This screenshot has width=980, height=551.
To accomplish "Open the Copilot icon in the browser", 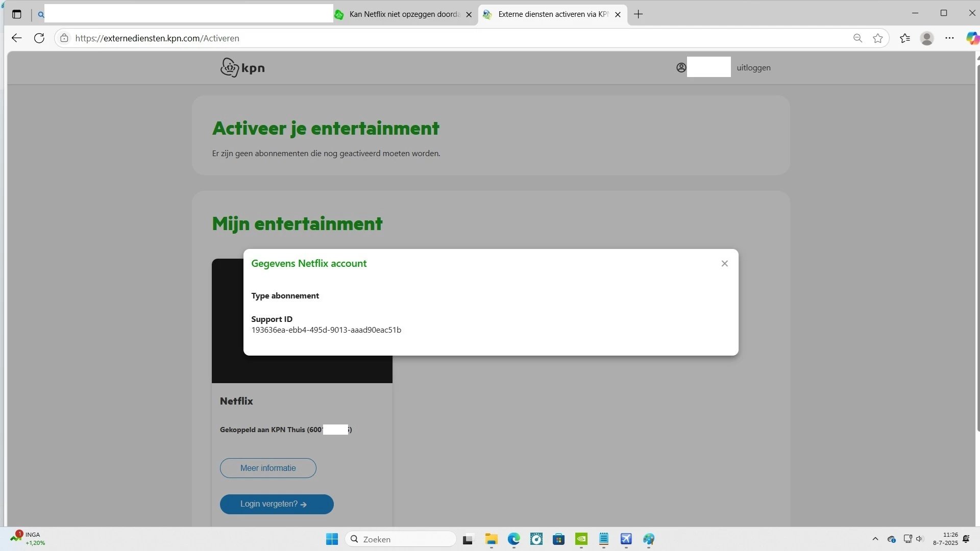I will pos(972,38).
